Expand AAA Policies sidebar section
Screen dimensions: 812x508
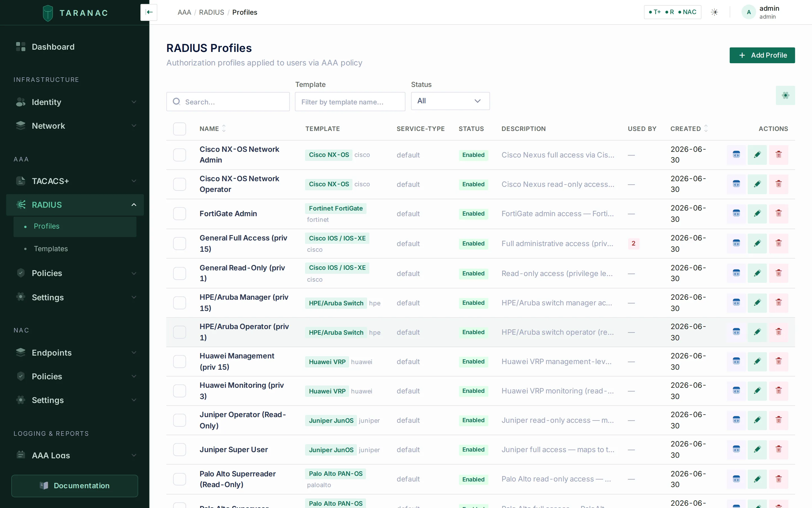[75, 273]
